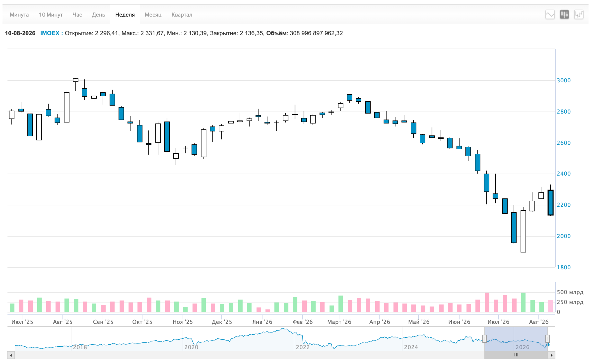
Task: Click the navigator scrollbar thumb
Action: (x=516, y=355)
